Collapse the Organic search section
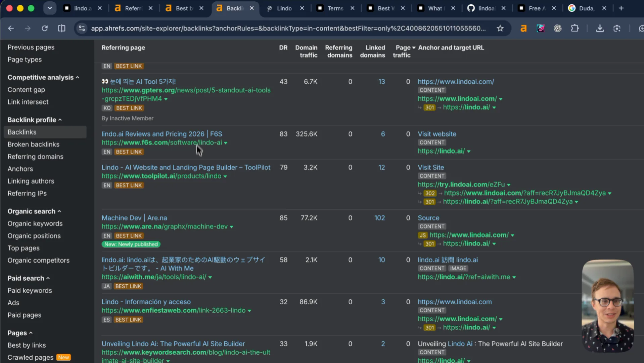The width and height of the screenshot is (644, 363). pos(34,211)
